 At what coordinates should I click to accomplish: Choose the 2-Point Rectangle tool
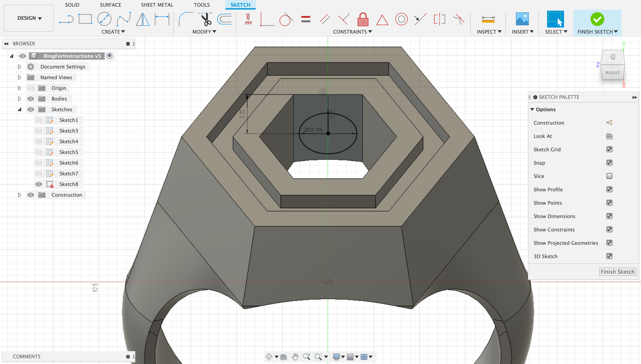(85, 19)
